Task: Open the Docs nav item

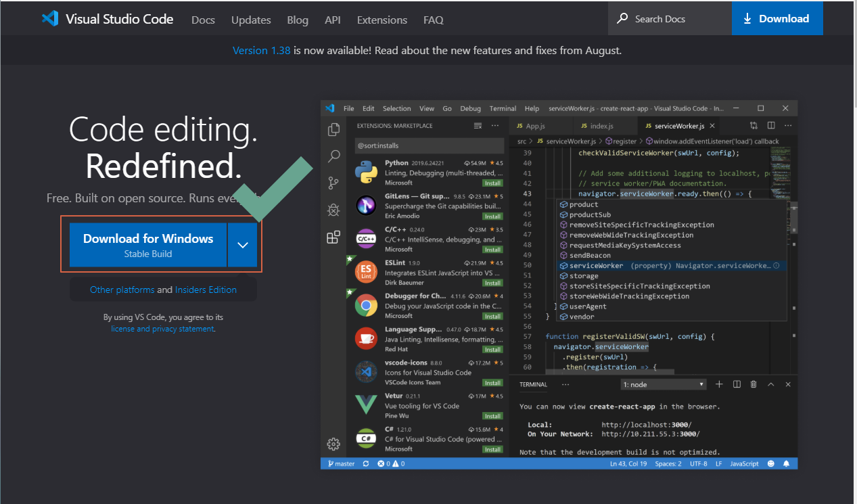Action: point(203,20)
